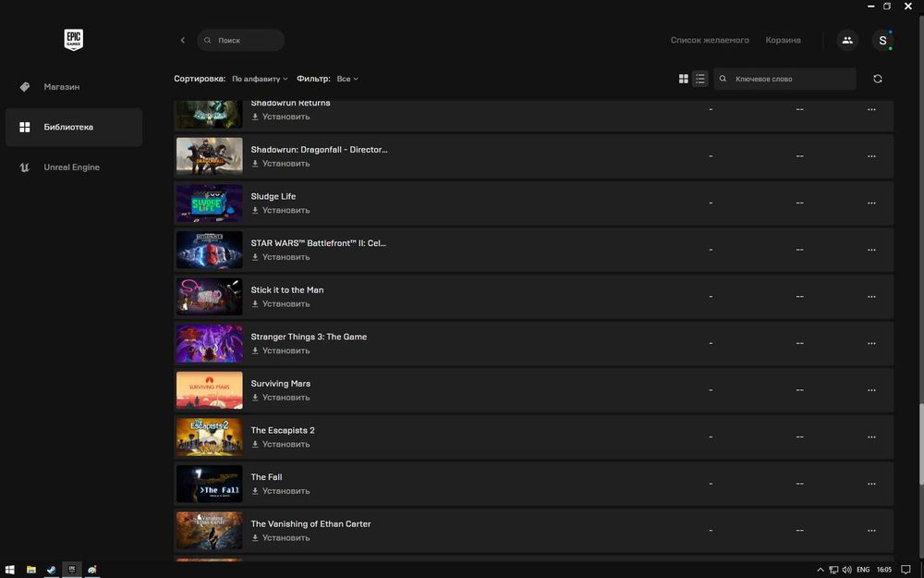
Task: Click the Surviving Mars thumbnail
Action: click(209, 390)
